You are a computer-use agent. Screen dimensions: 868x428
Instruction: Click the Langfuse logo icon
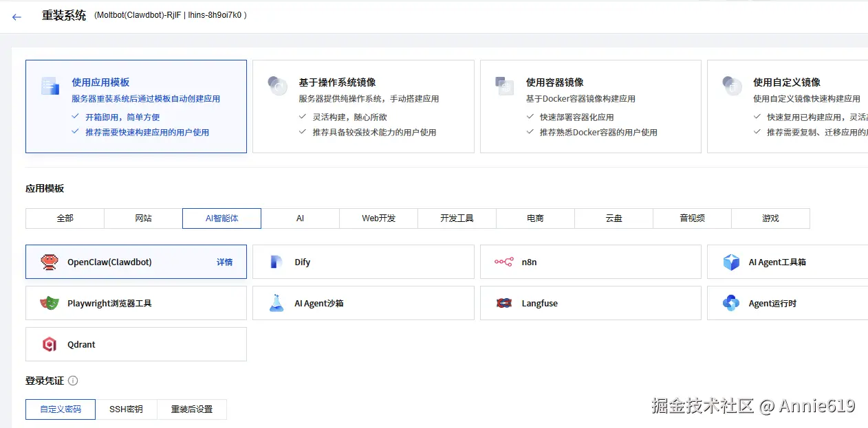click(503, 303)
